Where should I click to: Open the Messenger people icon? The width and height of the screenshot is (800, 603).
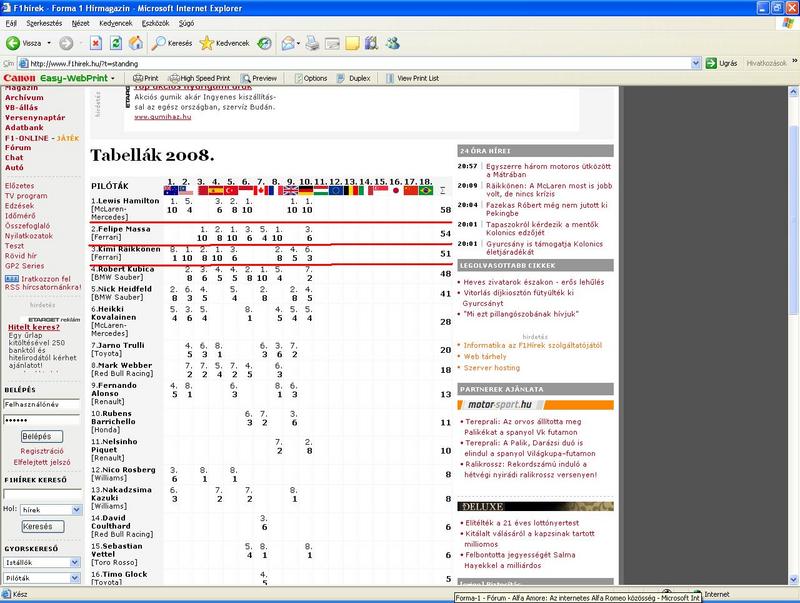point(392,43)
